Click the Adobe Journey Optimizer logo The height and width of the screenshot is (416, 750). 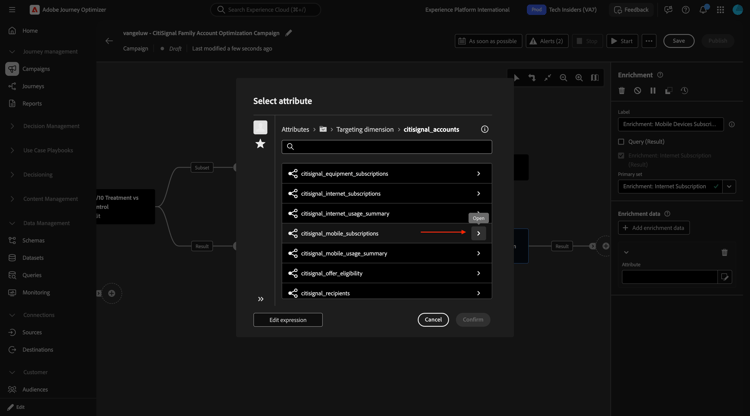pyautogui.click(x=34, y=10)
